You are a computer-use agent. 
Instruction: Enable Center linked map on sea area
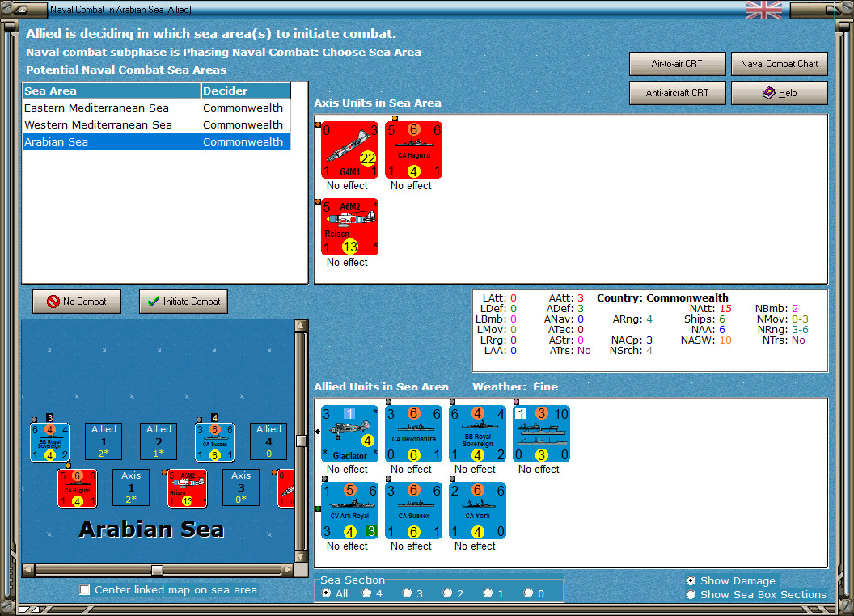[x=84, y=590]
